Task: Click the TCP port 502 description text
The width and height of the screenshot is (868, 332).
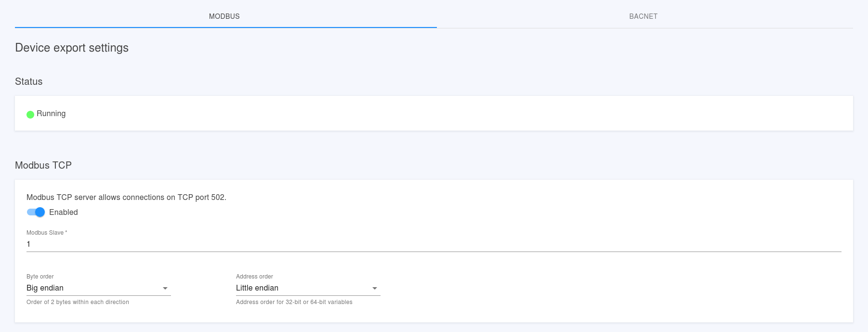Action: 126,197
